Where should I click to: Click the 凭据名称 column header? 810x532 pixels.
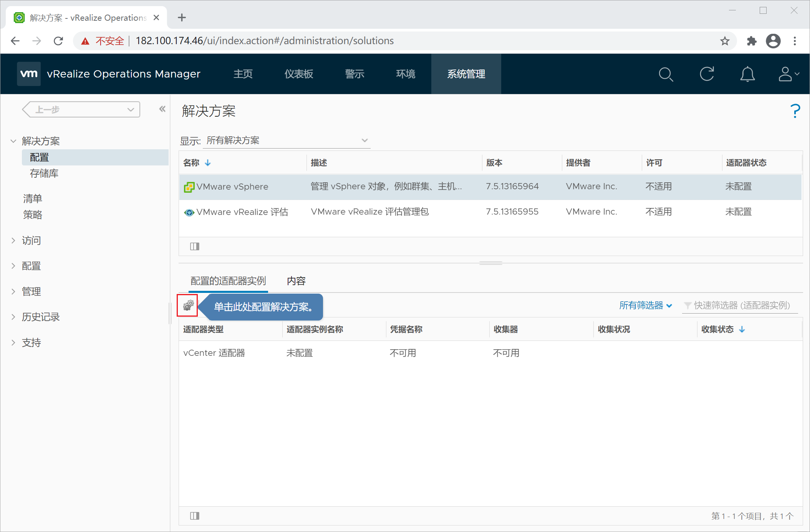click(406, 329)
